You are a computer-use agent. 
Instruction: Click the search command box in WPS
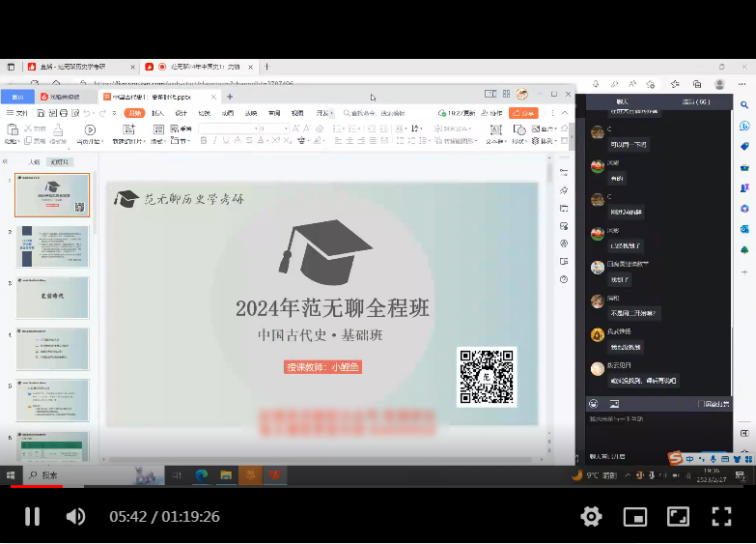pyautogui.click(x=375, y=113)
